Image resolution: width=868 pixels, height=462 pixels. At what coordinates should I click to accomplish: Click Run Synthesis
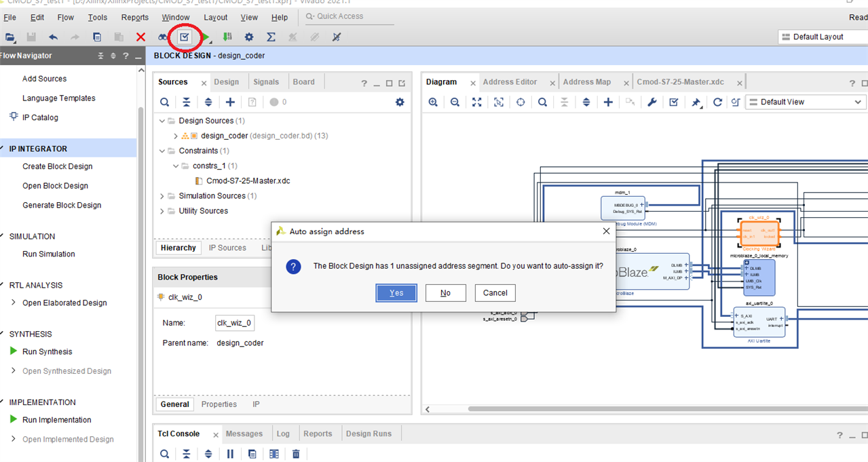pos(47,351)
